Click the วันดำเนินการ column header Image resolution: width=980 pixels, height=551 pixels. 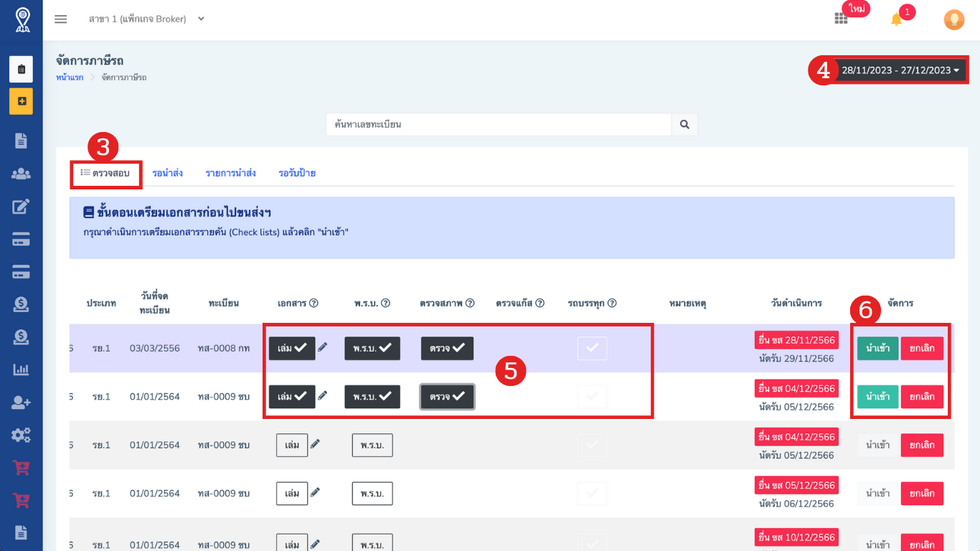(x=796, y=303)
